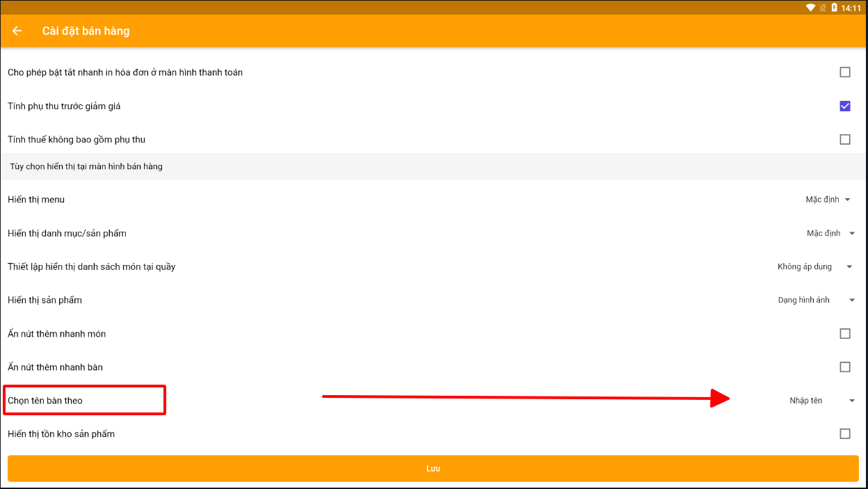
Task: Check Hiển thị tồn kho sản phẩm
Action: 844,433
